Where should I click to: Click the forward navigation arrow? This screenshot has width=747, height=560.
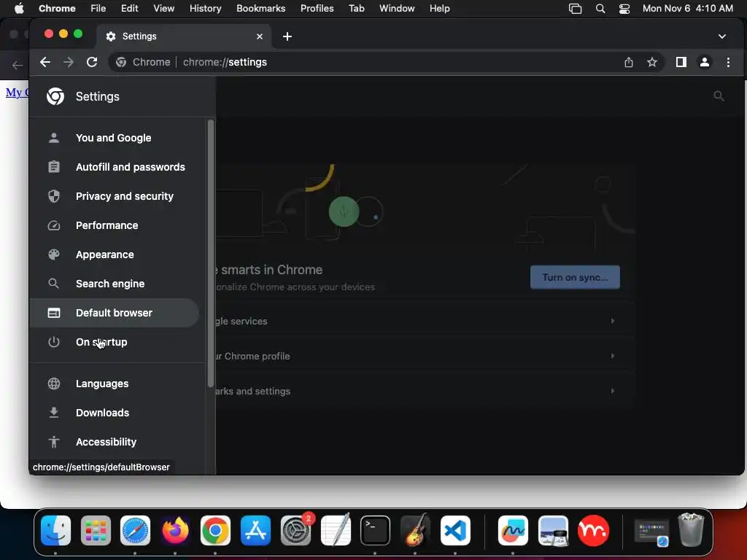click(x=69, y=62)
